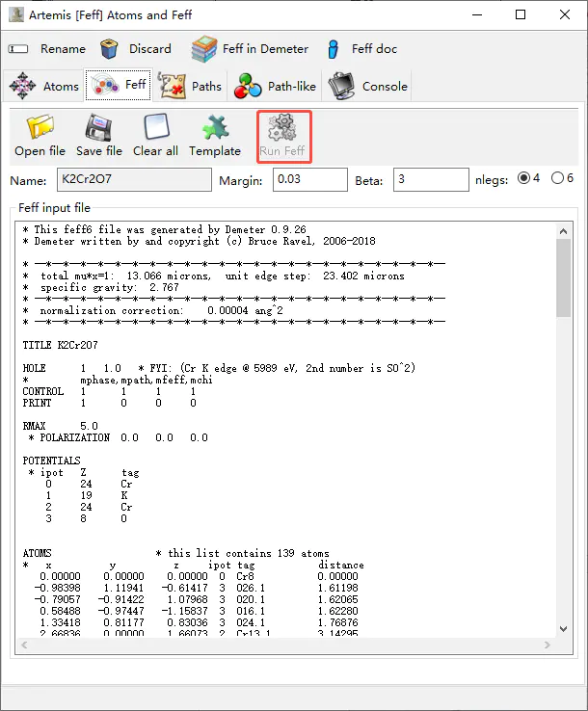Screen dimensions: 588x711
Task: Open the Path-like tab
Action: 275,86
